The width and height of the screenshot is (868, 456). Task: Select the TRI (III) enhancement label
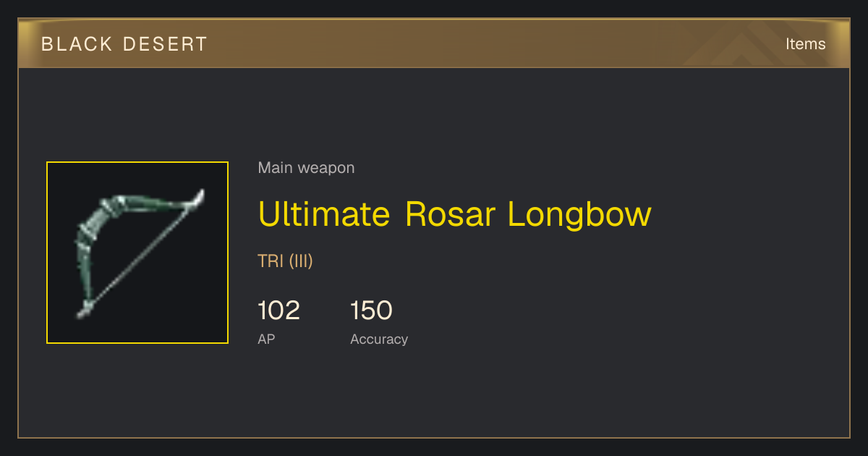point(285,261)
